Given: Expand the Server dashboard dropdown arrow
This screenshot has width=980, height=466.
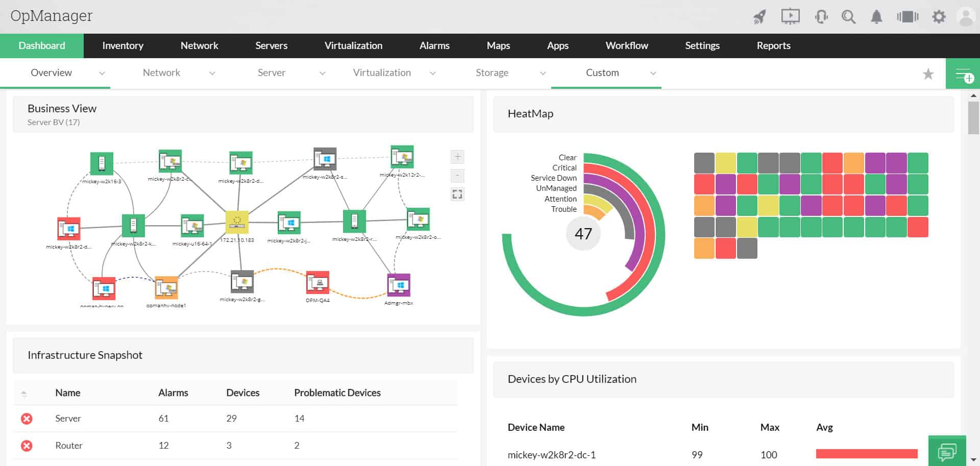Looking at the screenshot, I should [323, 73].
